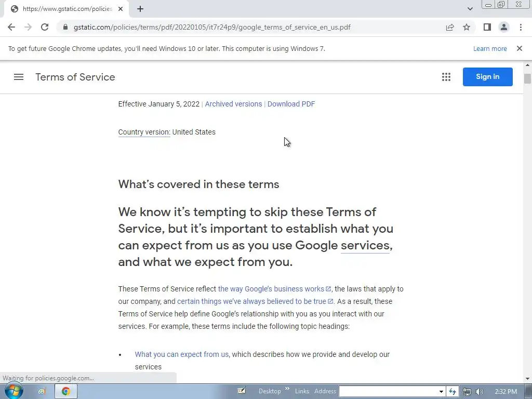
Task: Open the way Google's business works link
Action: (274, 289)
